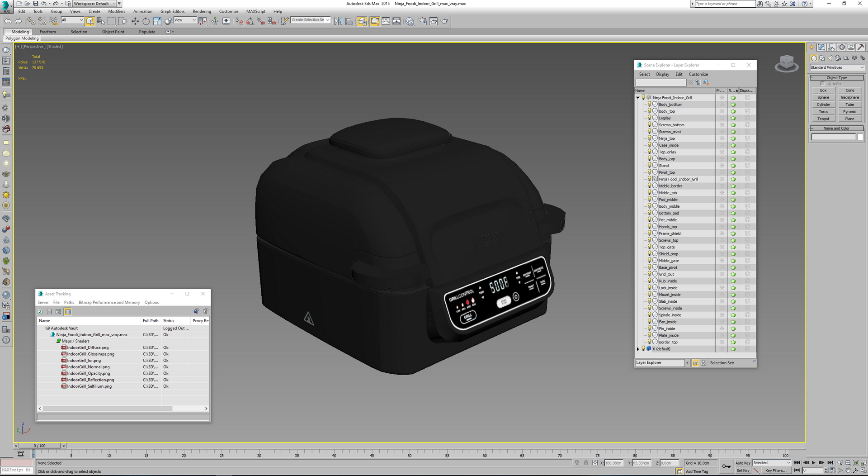
Task: Click the Set Keys large key icon
Action: (726, 466)
